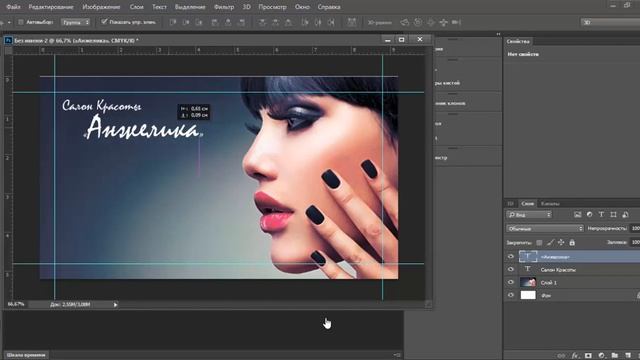Open Move tool preset picker arrow
Screen dimensions: 640x360
point(9,22)
